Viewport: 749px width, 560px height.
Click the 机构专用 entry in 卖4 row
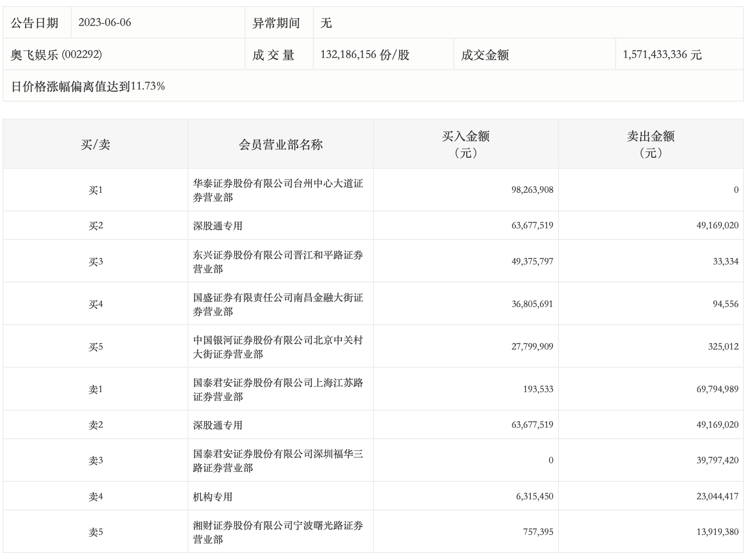coord(213,497)
